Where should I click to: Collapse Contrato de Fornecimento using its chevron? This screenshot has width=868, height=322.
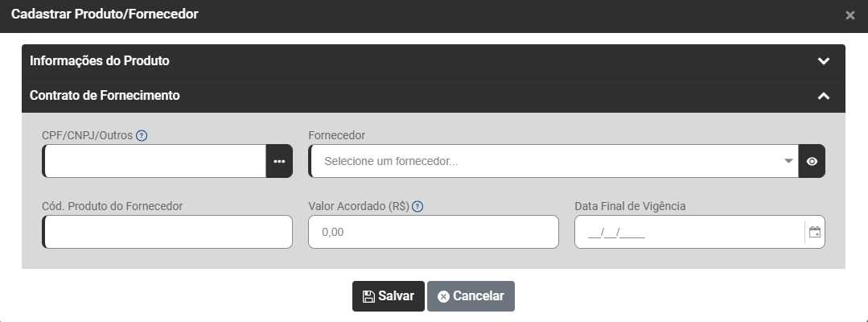point(823,96)
